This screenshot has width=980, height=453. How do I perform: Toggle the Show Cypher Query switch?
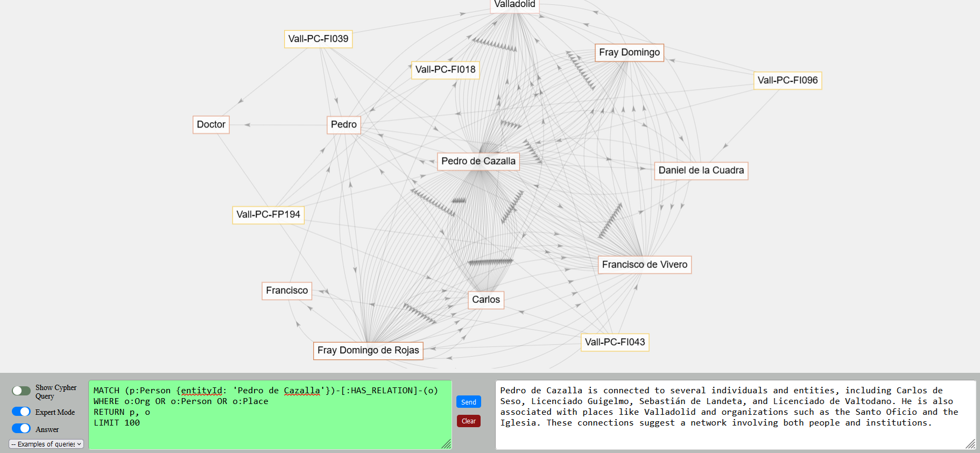coord(22,391)
